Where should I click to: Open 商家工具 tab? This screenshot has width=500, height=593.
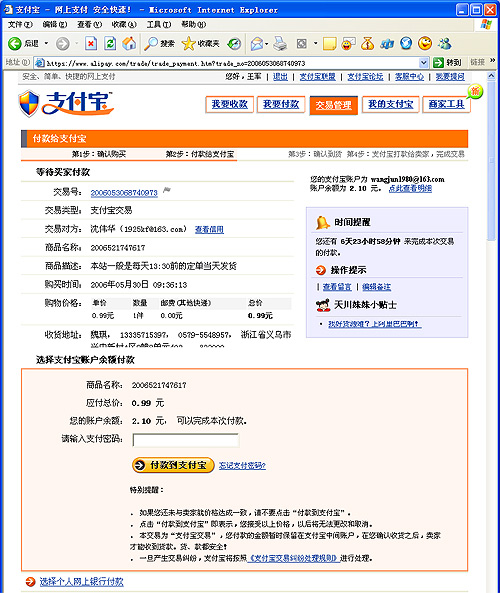point(446,104)
